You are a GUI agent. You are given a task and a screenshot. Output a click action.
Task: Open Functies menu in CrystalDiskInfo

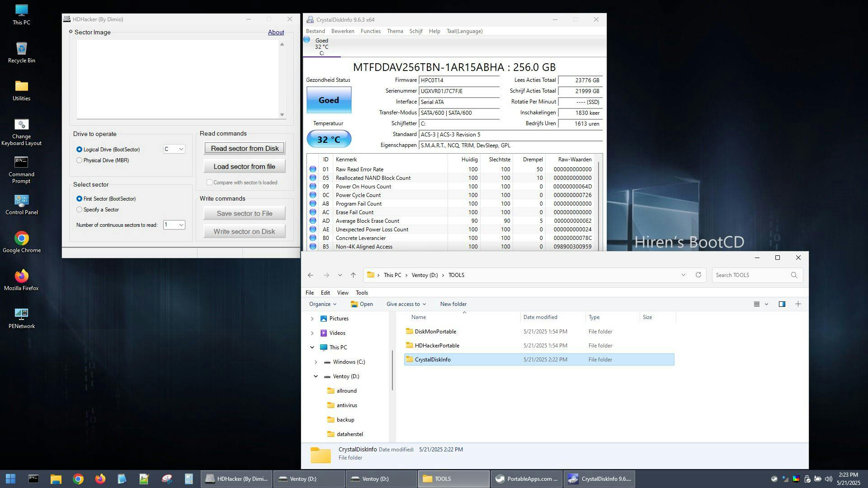tap(370, 31)
